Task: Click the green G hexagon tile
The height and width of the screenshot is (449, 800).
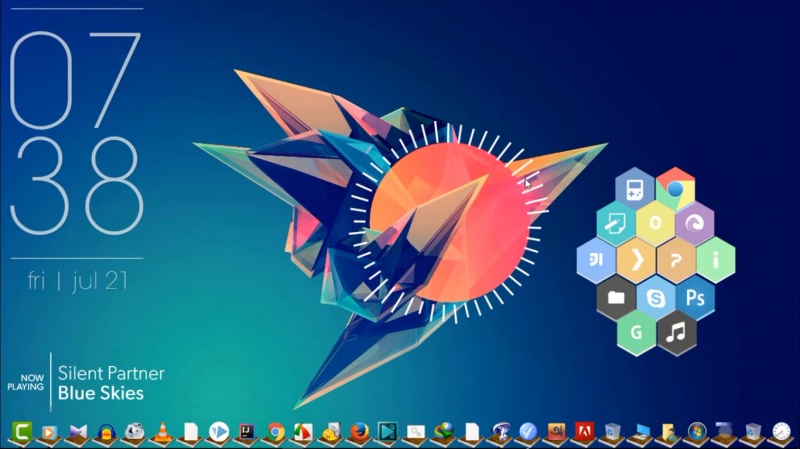Action: coord(636,333)
